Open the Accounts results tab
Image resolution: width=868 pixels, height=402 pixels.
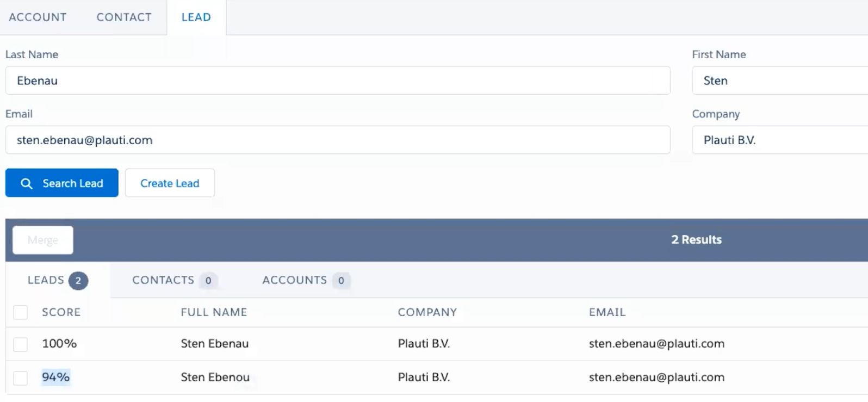[x=306, y=280]
